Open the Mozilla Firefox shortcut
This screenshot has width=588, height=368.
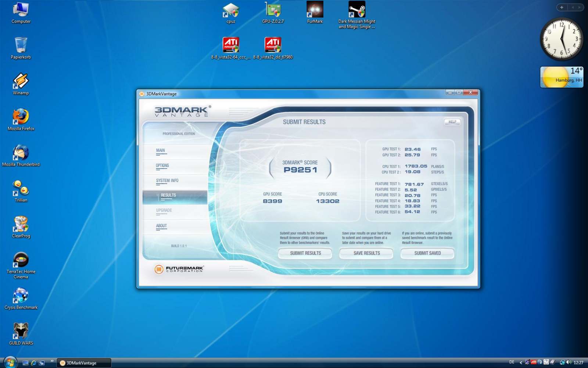tap(21, 120)
